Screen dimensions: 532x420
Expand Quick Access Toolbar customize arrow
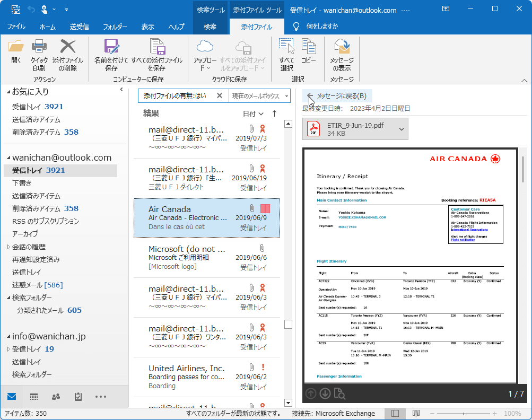point(66,10)
